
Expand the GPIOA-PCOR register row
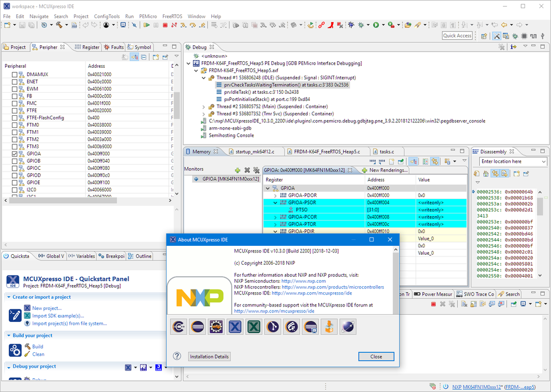tap(276, 217)
